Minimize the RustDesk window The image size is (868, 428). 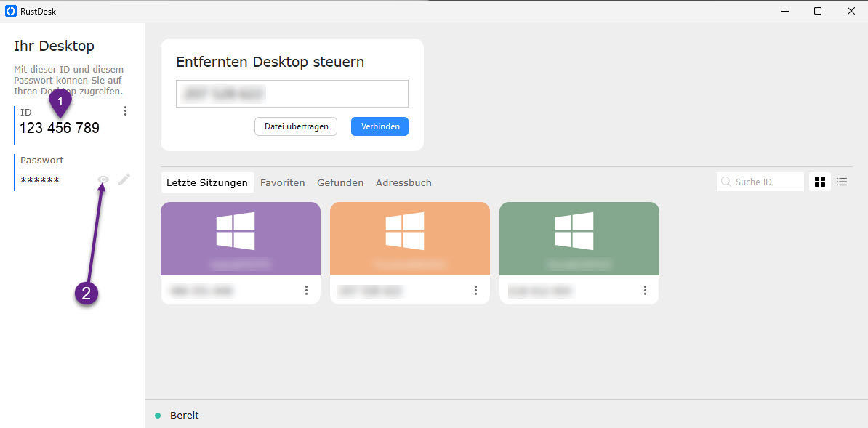click(784, 11)
